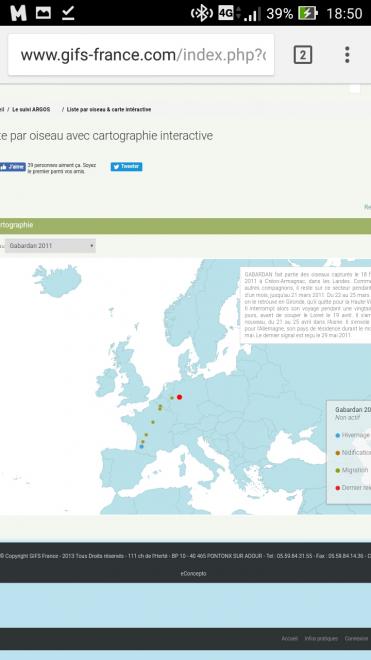Tap the image notification icon in status bar
This screenshot has height=660, width=371.
coord(43,13)
